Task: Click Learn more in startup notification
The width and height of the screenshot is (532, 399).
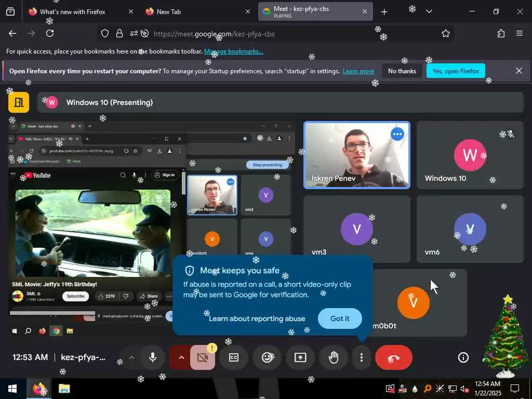Action: point(358,71)
